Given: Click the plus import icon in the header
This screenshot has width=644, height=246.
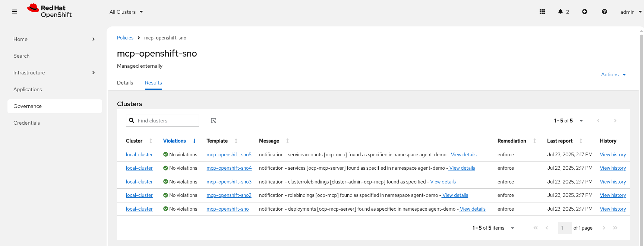Looking at the screenshot, I should pyautogui.click(x=585, y=12).
